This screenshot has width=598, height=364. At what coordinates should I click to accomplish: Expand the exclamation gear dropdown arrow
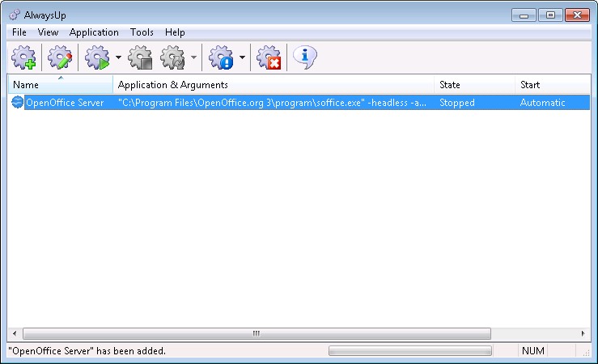[242, 57]
